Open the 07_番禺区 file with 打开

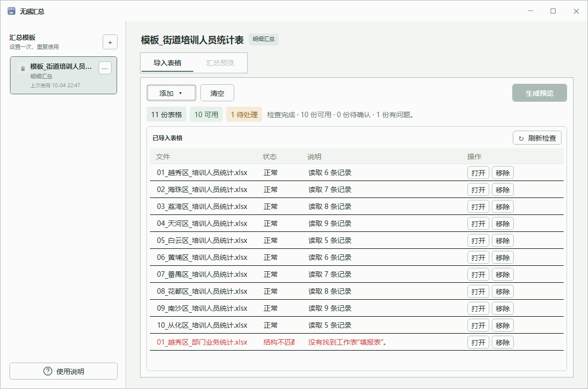(x=478, y=274)
